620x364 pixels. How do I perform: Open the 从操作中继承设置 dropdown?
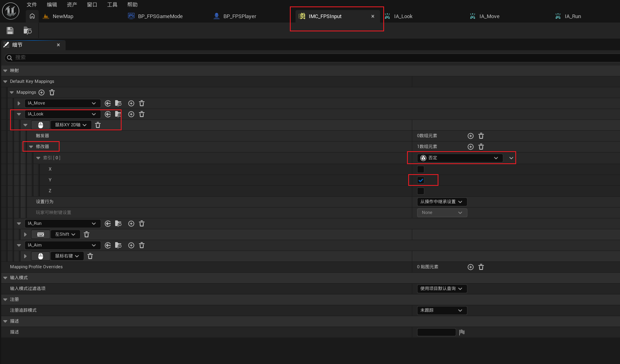(x=442, y=202)
